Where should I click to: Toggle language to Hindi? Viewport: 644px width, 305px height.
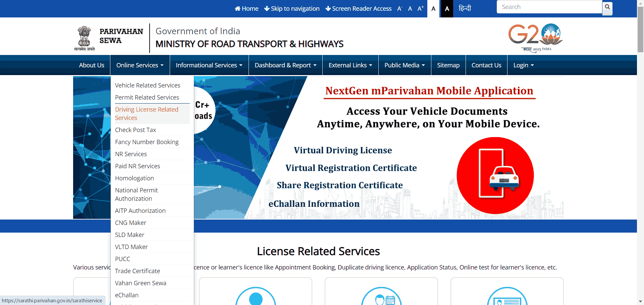(x=465, y=8)
